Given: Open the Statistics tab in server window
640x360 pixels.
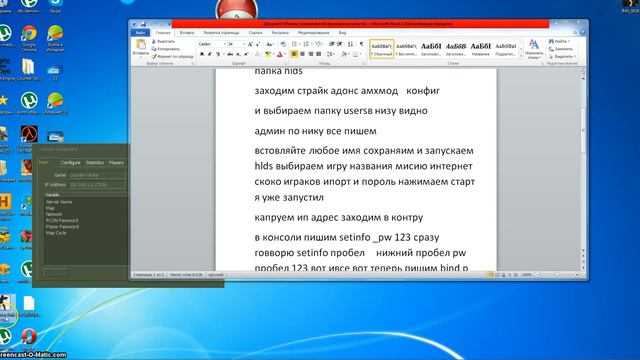Looking at the screenshot, I should point(95,162).
